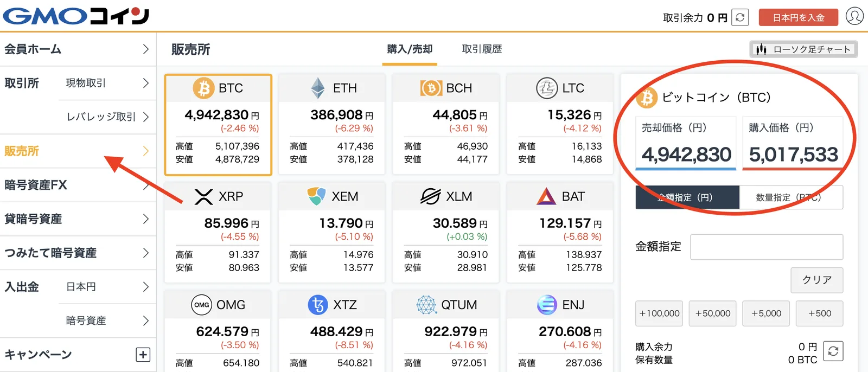Refresh the trading balance at top
Screen dimensions: 868x372
pyautogui.click(x=740, y=17)
